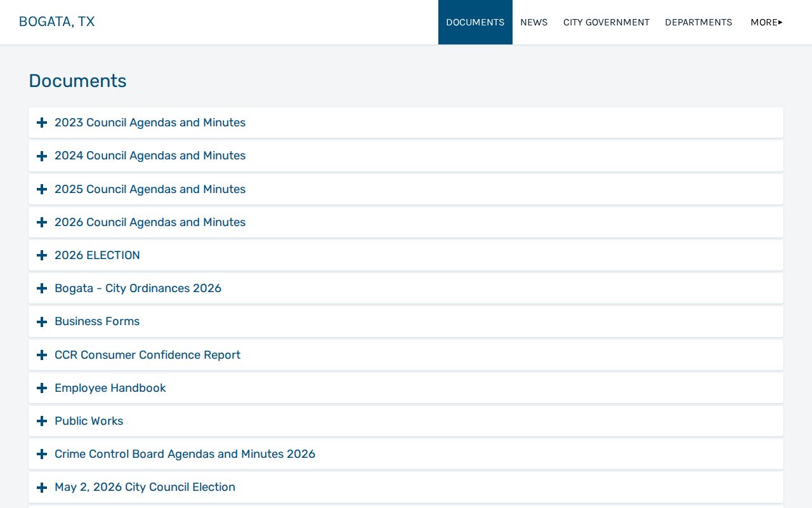Image resolution: width=812 pixels, height=508 pixels.
Task: Open the More navigation menu
Action: [766, 22]
